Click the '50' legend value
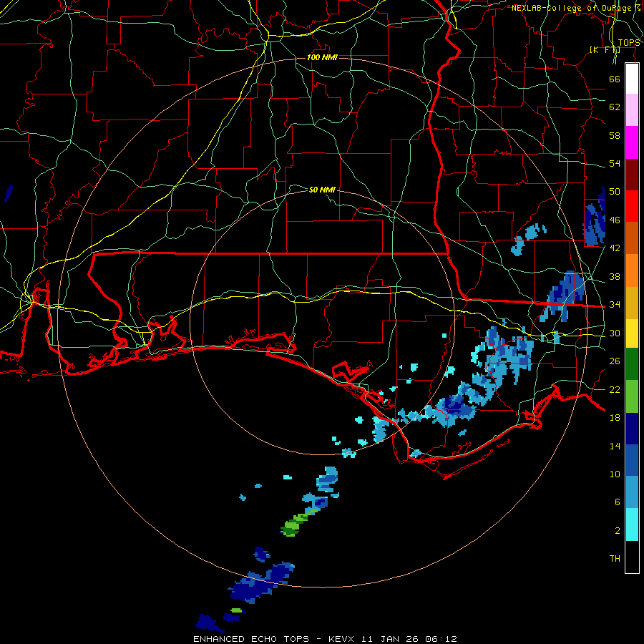Screen dimensions: 644x644 point(615,192)
